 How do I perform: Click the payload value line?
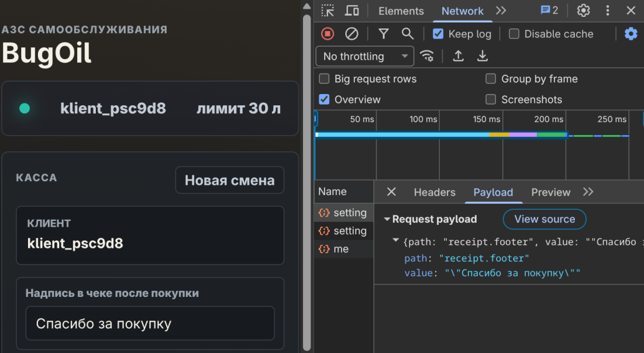(x=492, y=273)
